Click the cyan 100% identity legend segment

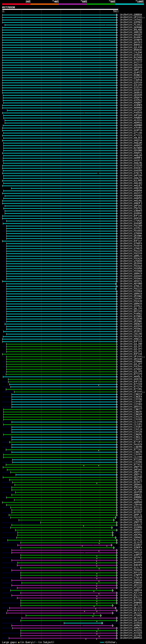pos(130,4)
